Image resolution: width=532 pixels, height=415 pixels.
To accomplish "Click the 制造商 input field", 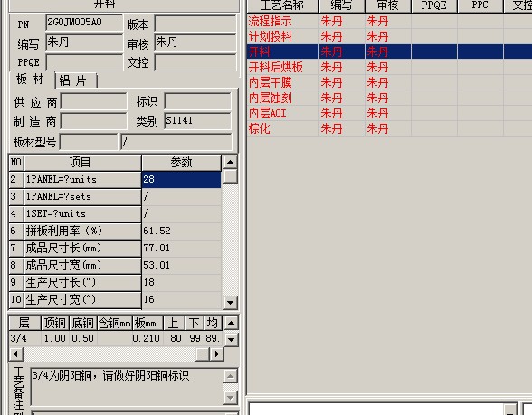I will tap(94, 121).
